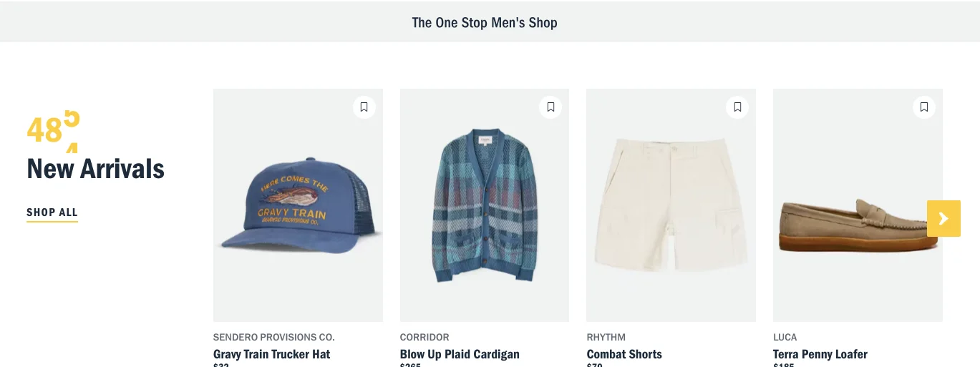Save the Blow Up Plaid Cardigan bookmark
The height and width of the screenshot is (367, 980).
pyautogui.click(x=550, y=107)
